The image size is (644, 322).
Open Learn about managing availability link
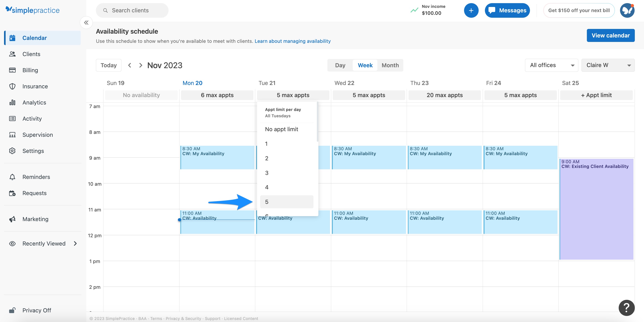click(292, 41)
